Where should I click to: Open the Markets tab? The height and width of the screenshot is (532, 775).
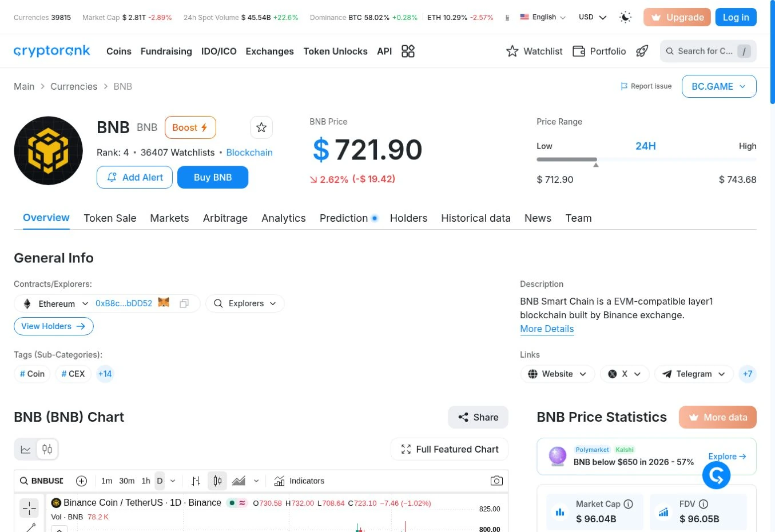tap(169, 218)
